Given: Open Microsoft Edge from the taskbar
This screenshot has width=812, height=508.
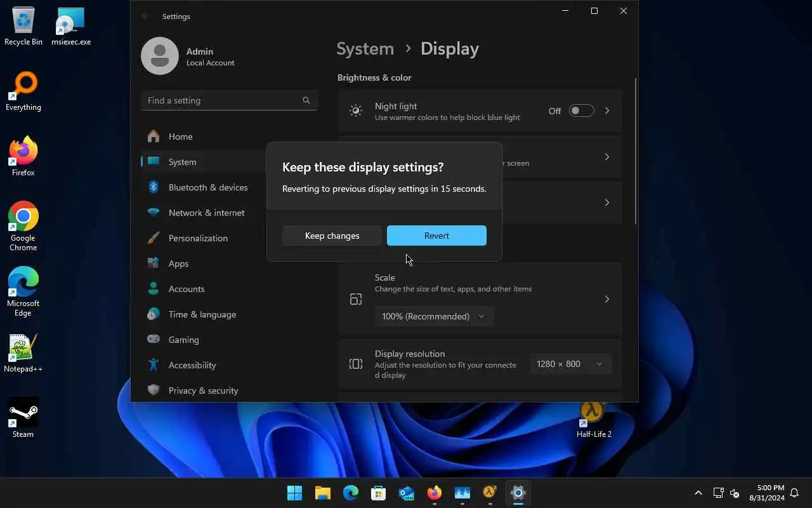Looking at the screenshot, I should (351, 493).
